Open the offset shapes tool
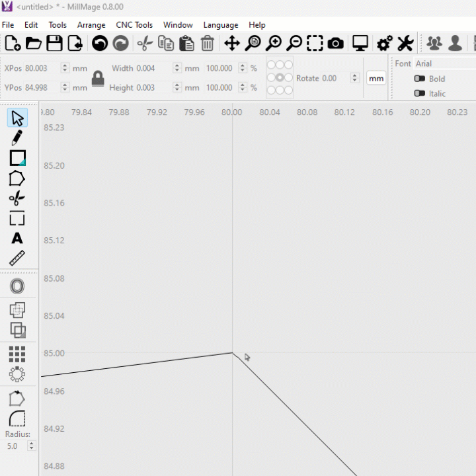This screenshot has height=476, width=476. pos(17,286)
